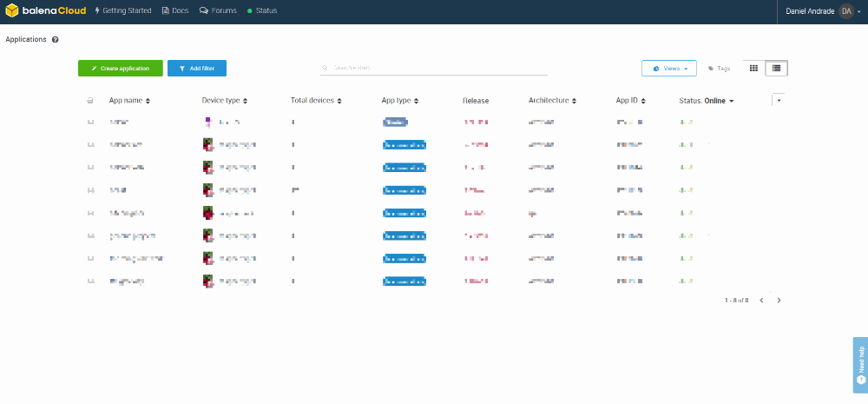This screenshot has width=868, height=404.
Task: Open the Need help side widget
Action: coord(860,364)
